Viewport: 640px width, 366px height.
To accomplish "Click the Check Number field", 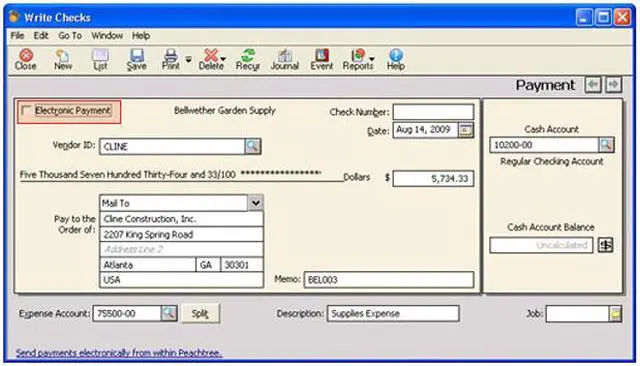I will [433, 112].
